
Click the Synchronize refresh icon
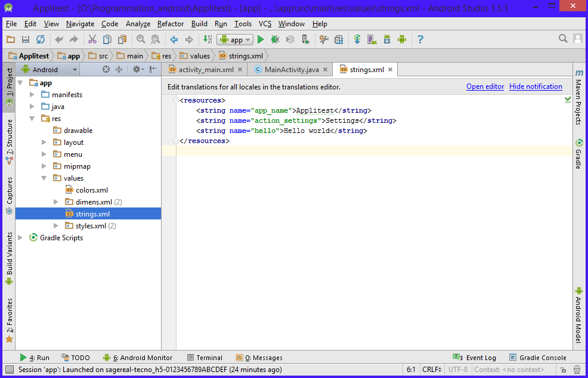click(x=41, y=39)
